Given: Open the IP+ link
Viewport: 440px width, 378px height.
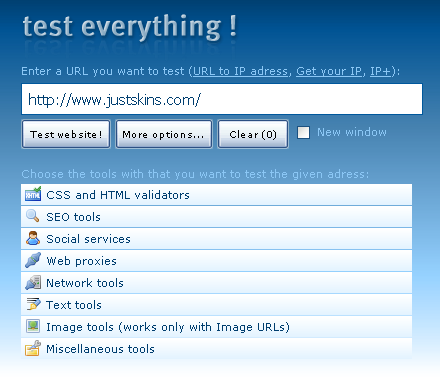Looking at the screenshot, I should pyautogui.click(x=380, y=71).
